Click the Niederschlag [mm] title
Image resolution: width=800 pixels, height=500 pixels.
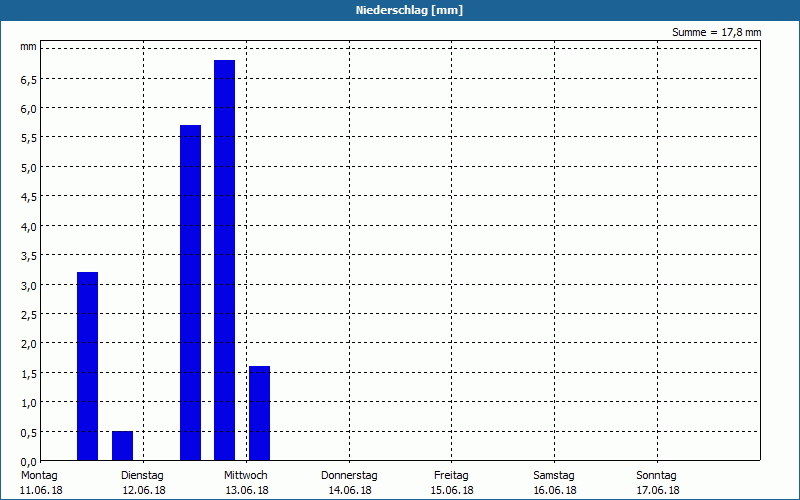click(x=409, y=10)
